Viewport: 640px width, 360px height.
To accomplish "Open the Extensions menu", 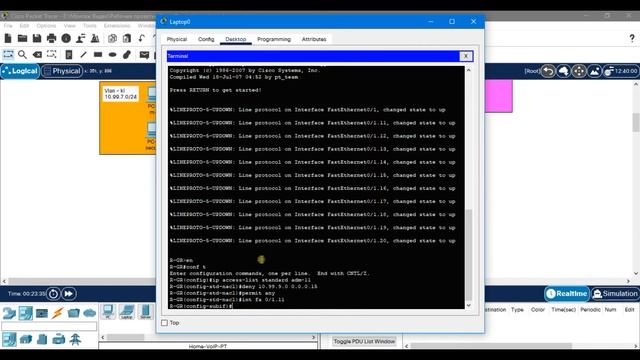I will click(117, 26).
